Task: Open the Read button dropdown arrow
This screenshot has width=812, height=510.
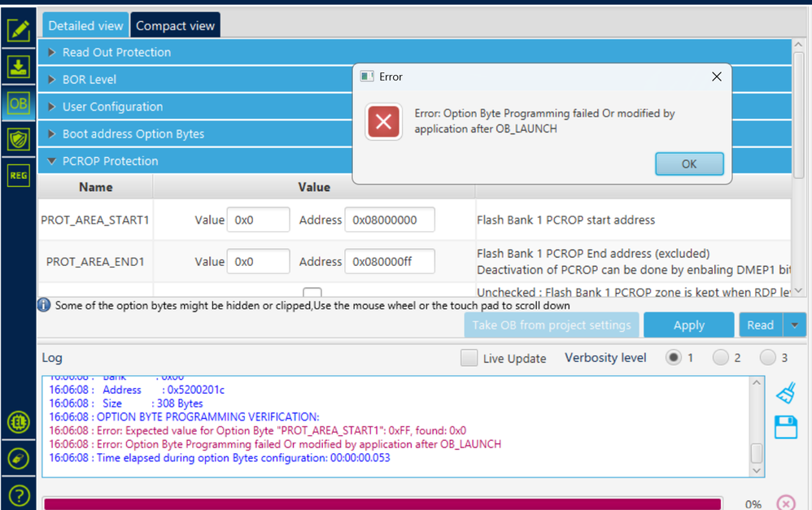Action: click(x=795, y=325)
